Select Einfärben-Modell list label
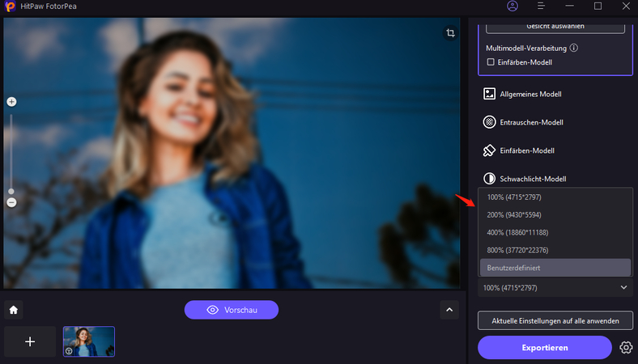This screenshot has height=364, width=638. coord(527,151)
